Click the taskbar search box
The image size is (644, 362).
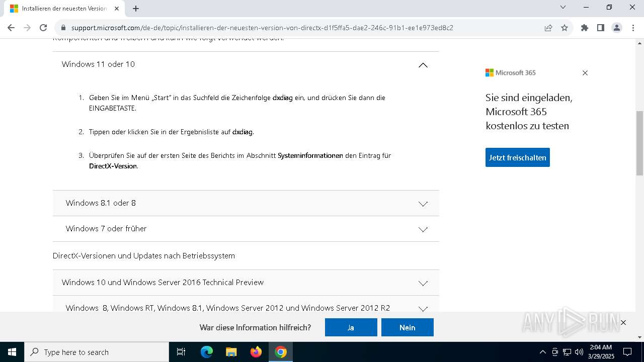(97, 352)
